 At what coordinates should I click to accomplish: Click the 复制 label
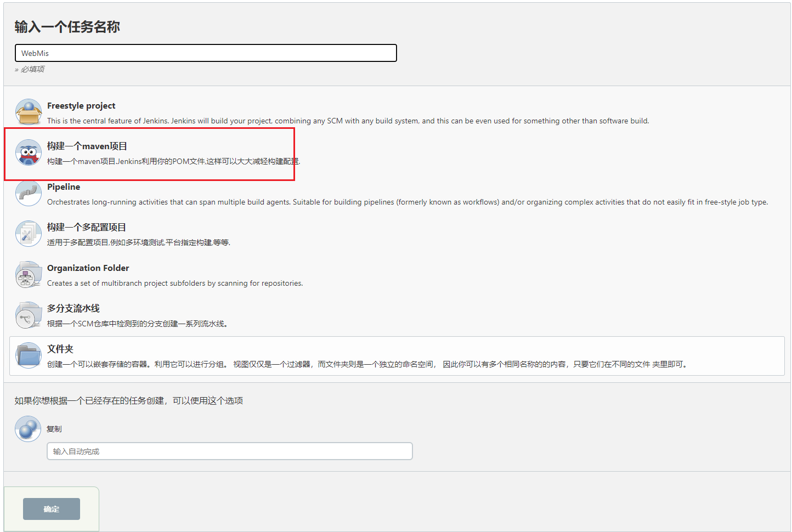click(x=54, y=429)
